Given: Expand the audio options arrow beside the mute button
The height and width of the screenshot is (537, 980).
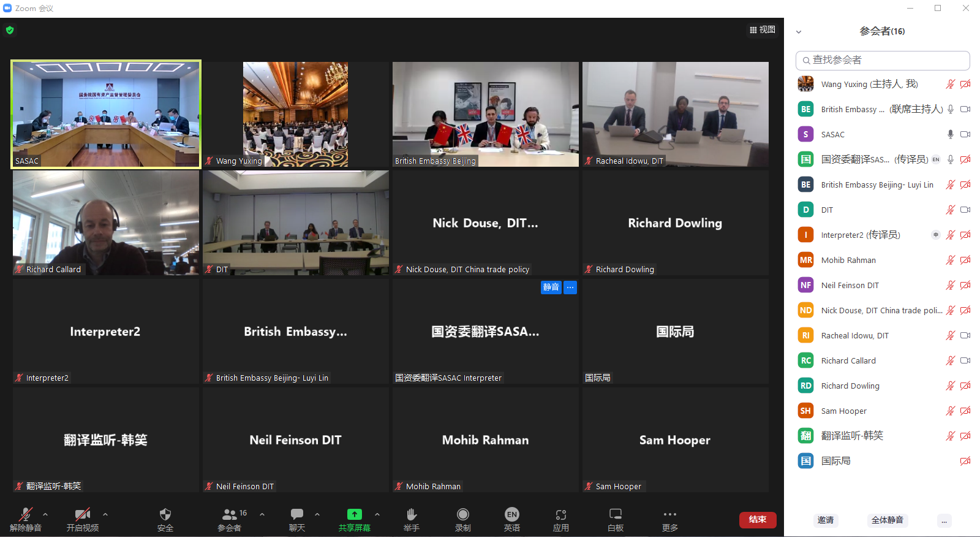Looking at the screenshot, I should coord(45,514).
